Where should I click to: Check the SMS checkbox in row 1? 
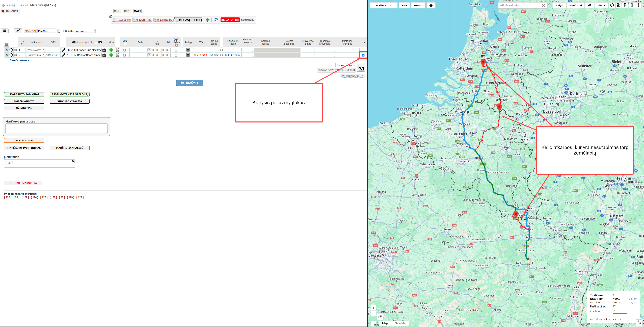[x=124, y=50]
